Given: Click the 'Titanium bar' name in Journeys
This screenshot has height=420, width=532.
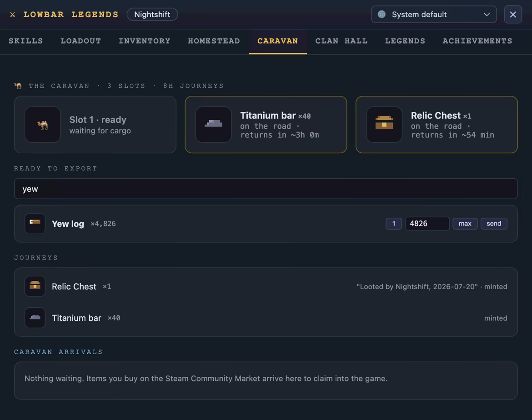Looking at the screenshot, I should tap(76, 318).
